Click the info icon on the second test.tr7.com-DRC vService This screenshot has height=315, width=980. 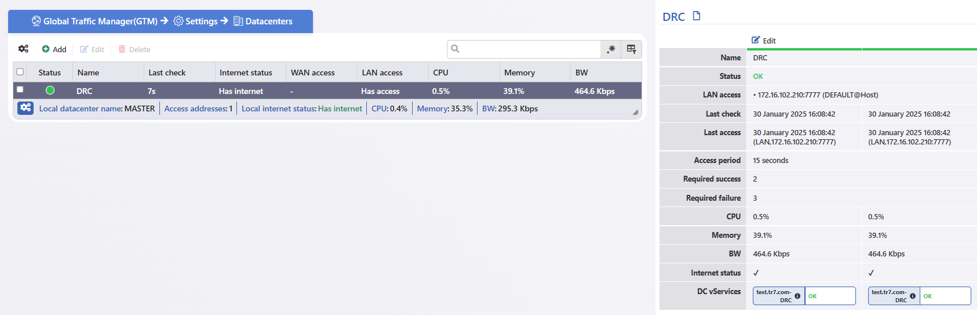pyautogui.click(x=913, y=296)
